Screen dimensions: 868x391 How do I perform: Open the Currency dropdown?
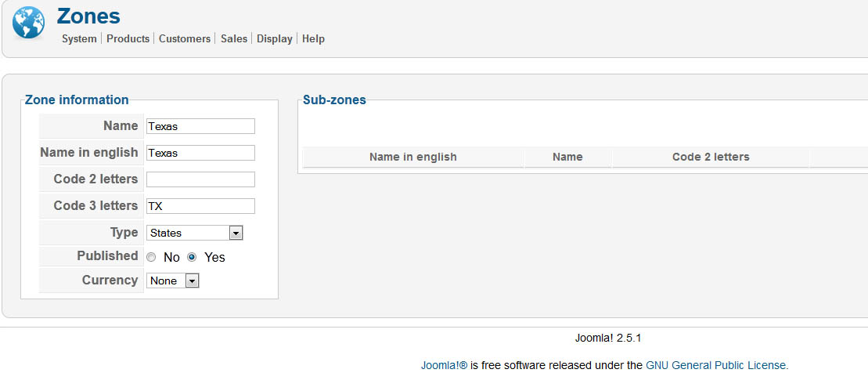point(173,281)
